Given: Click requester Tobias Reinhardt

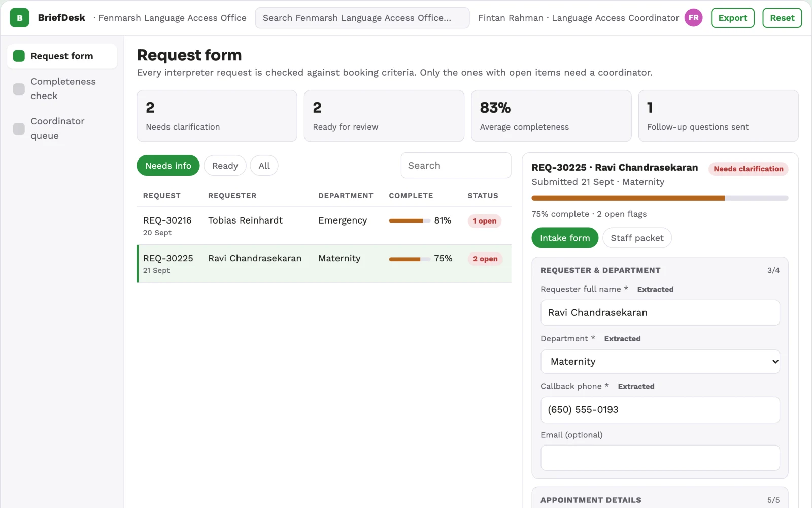Looking at the screenshot, I should 245,220.
